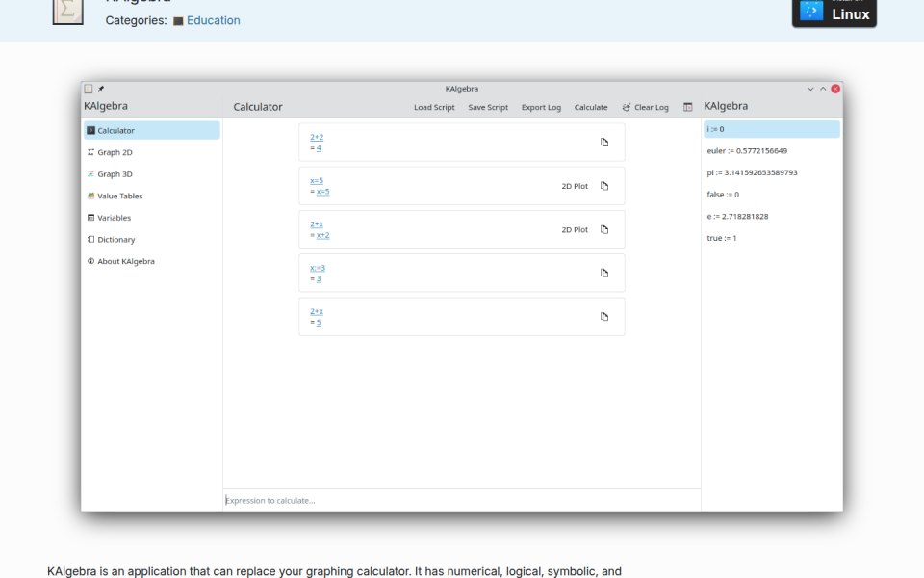Click 2D Plot for the x=5 entry

coord(575,186)
